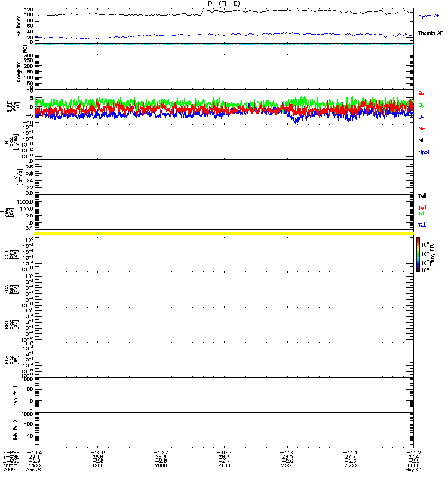Click the green Ti parallel legend label

point(421,213)
